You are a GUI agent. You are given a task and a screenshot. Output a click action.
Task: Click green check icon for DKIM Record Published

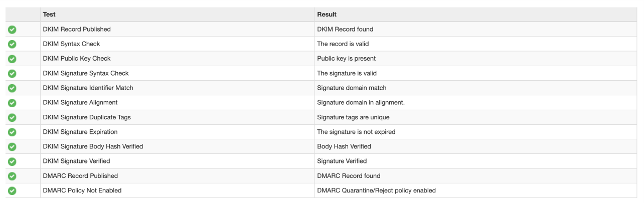pos(13,30)
